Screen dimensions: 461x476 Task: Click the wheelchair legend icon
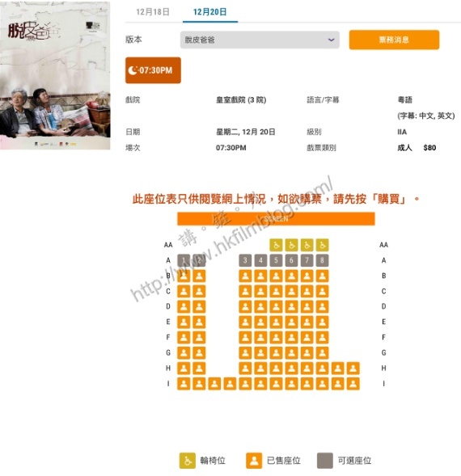pos(187,461)
